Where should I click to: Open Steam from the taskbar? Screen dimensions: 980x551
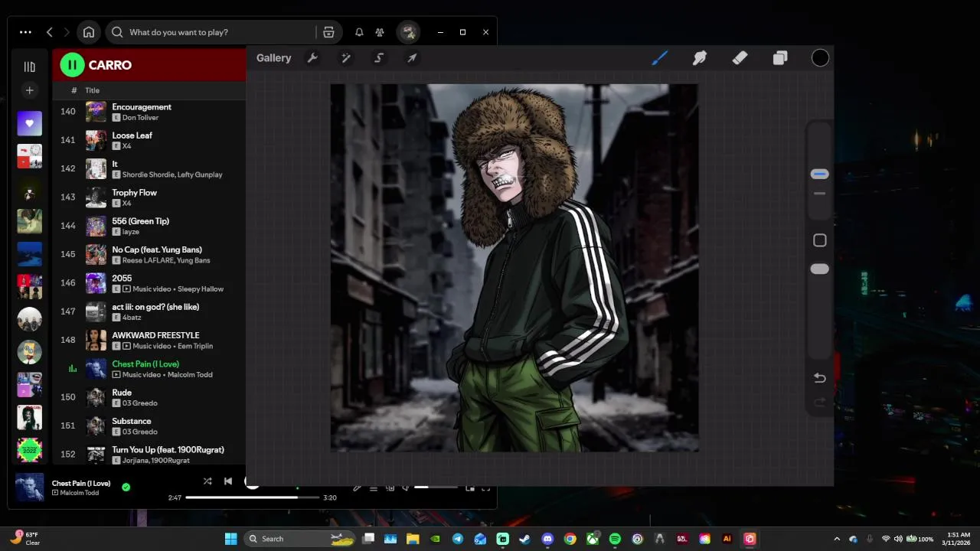coord(524,539)
